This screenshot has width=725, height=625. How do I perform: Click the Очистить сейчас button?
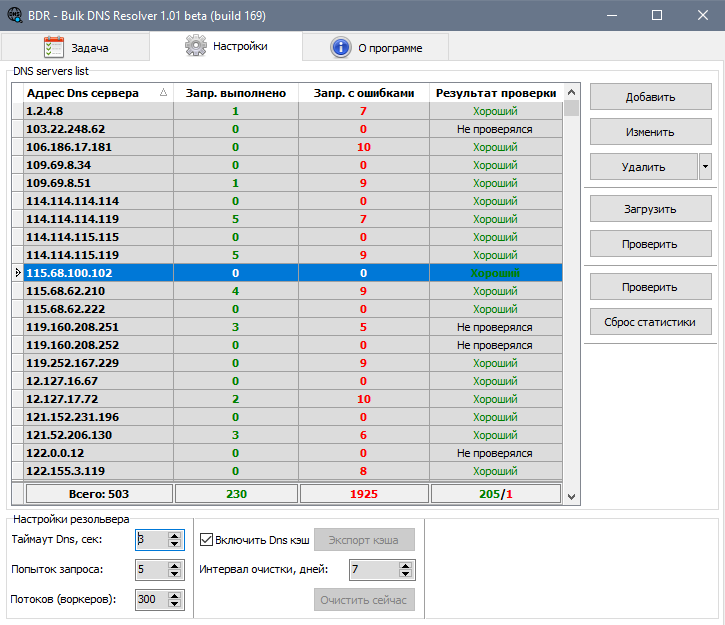364,600
